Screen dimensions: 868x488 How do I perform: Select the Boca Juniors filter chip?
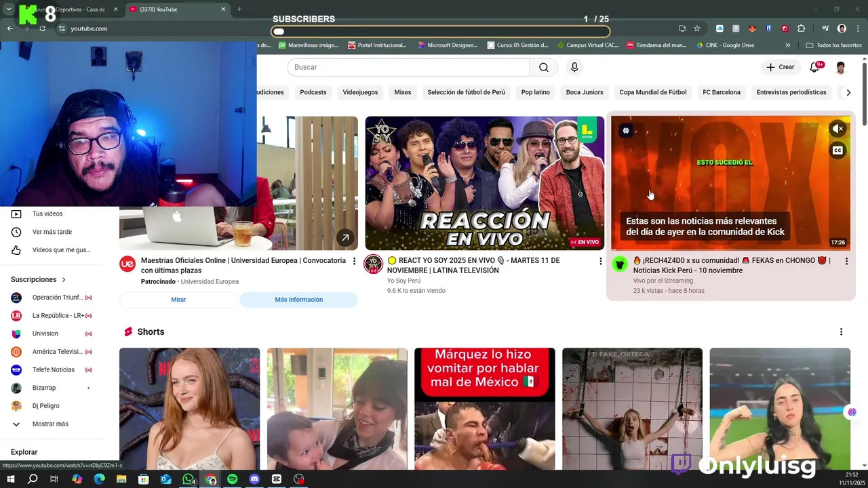pos(585,92)
